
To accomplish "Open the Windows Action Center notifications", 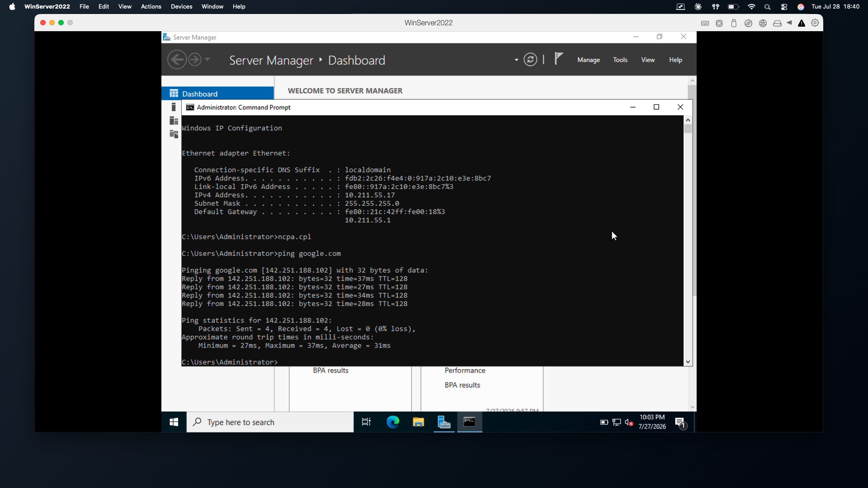I will (681, 422).
